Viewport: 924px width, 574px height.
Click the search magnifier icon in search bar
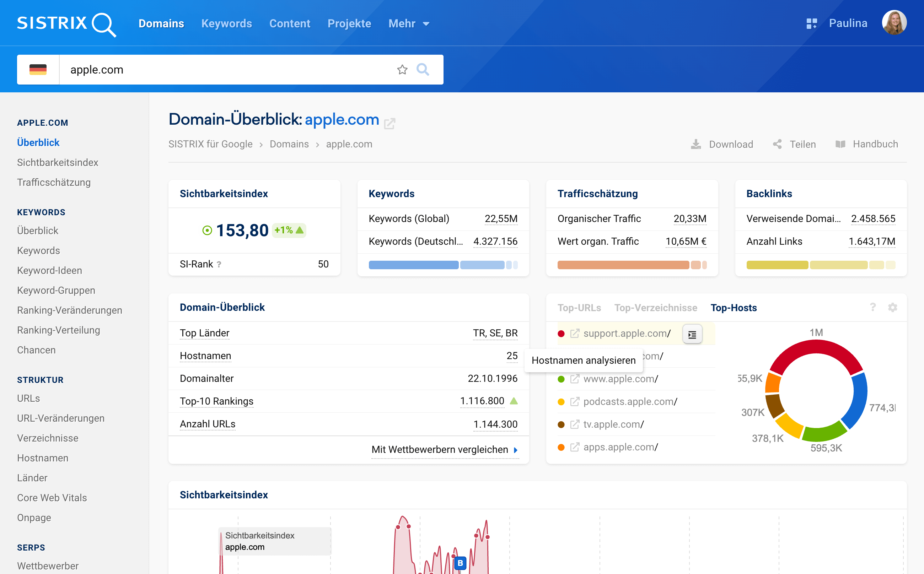pos(422,70)
